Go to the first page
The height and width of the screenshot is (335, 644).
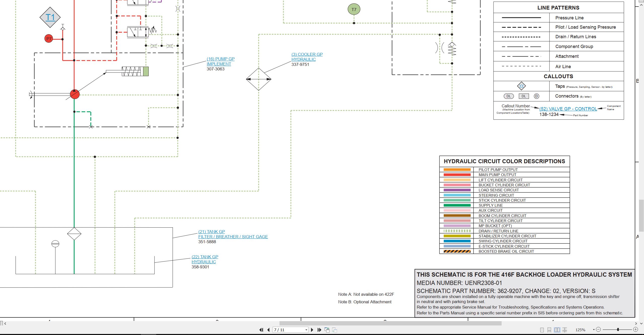tap(261, 330)
